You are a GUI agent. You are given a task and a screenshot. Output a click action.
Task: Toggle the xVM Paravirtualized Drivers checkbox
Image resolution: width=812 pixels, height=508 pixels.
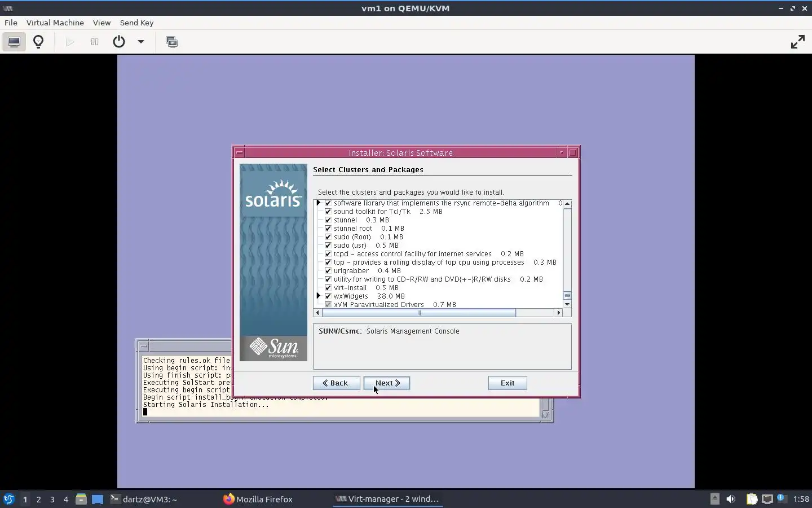(x=328, y=305)
